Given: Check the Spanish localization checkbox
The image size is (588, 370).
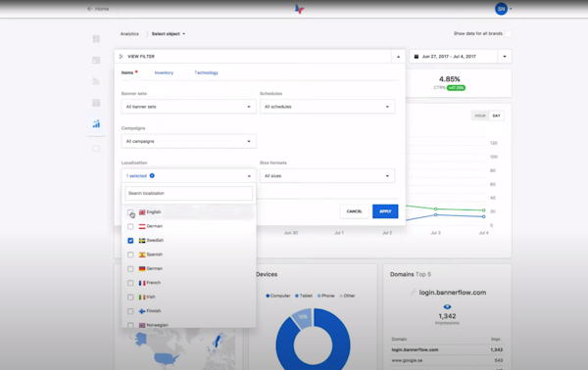Looking at the screenshot, I should (130, 254).
